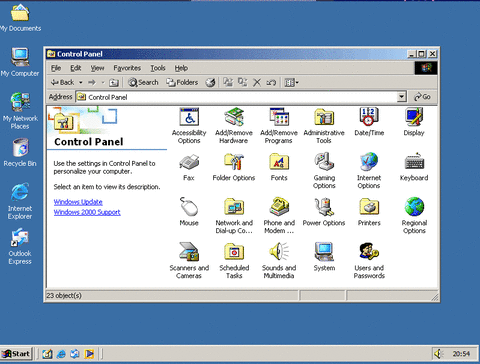Click the Control Panel title bar icon
This screenshot has width=480, height=364.
51,54
